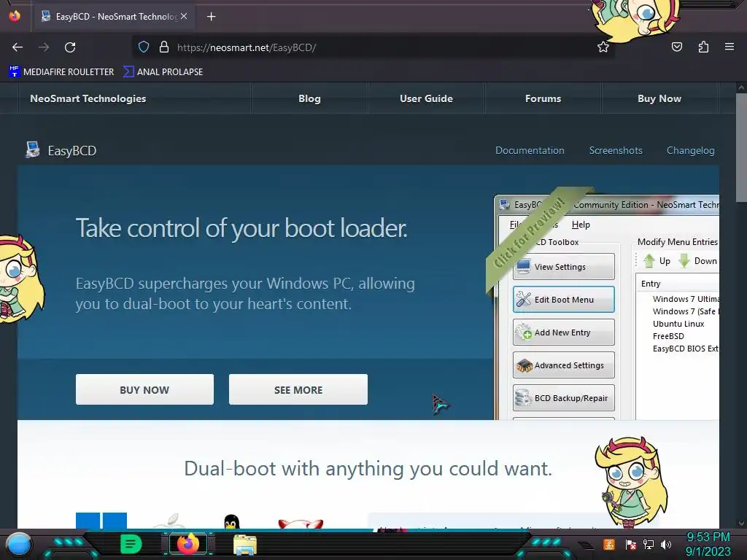This screenshot has height=560, width=747.
Task: Click the 'Click for Preview!' ribbon
Action: click(x=531, y=233)
